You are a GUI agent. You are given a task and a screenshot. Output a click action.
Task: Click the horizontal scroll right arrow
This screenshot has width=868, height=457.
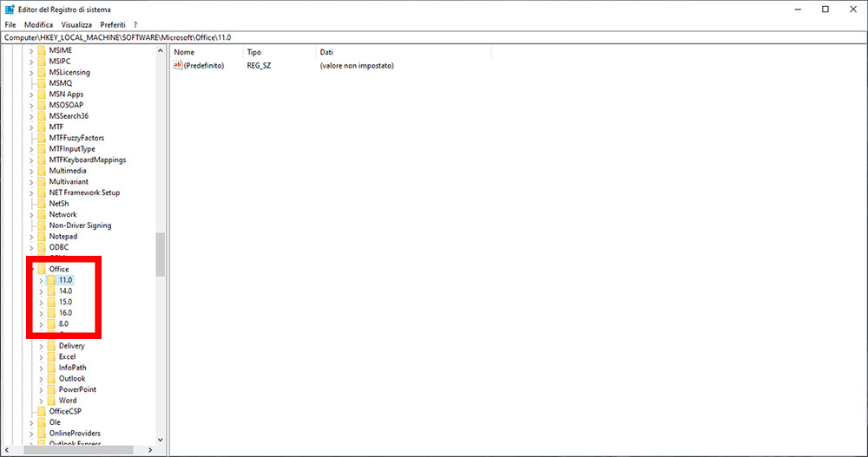[150, 450]
